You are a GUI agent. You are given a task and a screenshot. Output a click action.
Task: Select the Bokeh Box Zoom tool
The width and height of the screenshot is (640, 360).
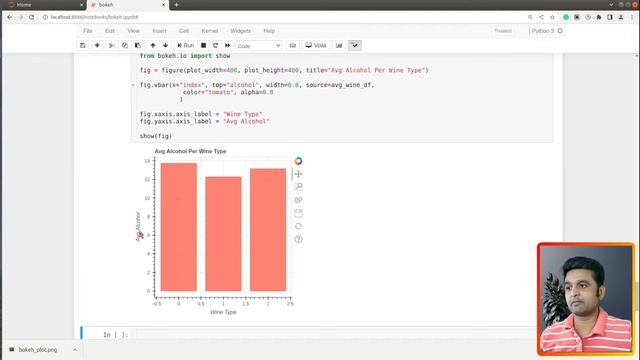coord(298,187)
